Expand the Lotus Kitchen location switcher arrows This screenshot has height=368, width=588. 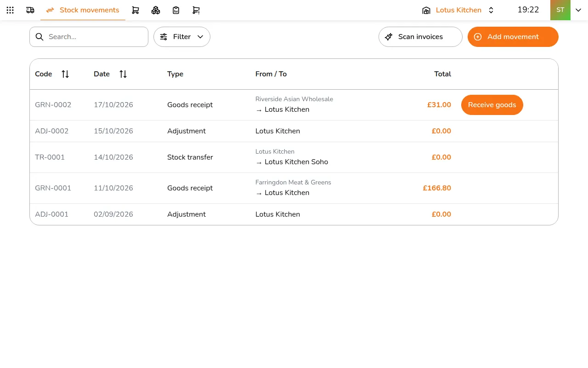pyautogui.click(x=491, y=10)
